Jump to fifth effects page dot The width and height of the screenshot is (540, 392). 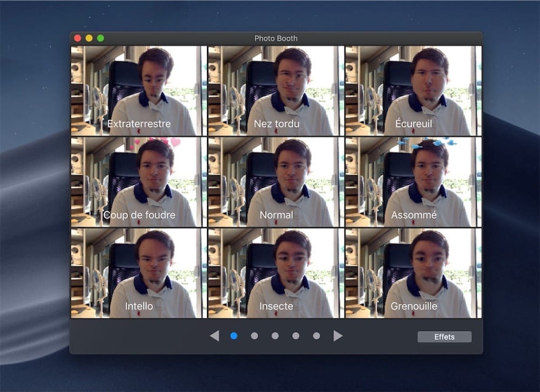tap(316, 336)
